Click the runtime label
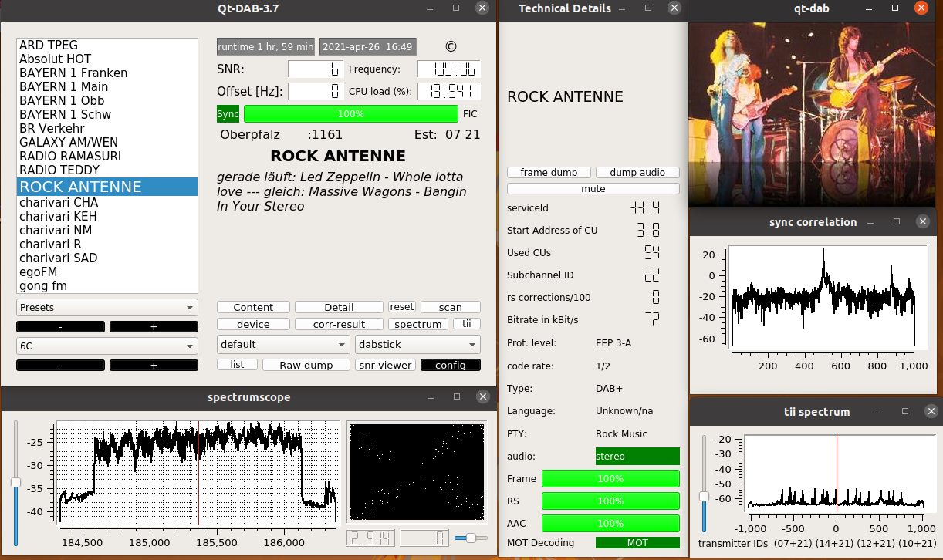Viewport: 943px width, 560px height. [265, 46]
